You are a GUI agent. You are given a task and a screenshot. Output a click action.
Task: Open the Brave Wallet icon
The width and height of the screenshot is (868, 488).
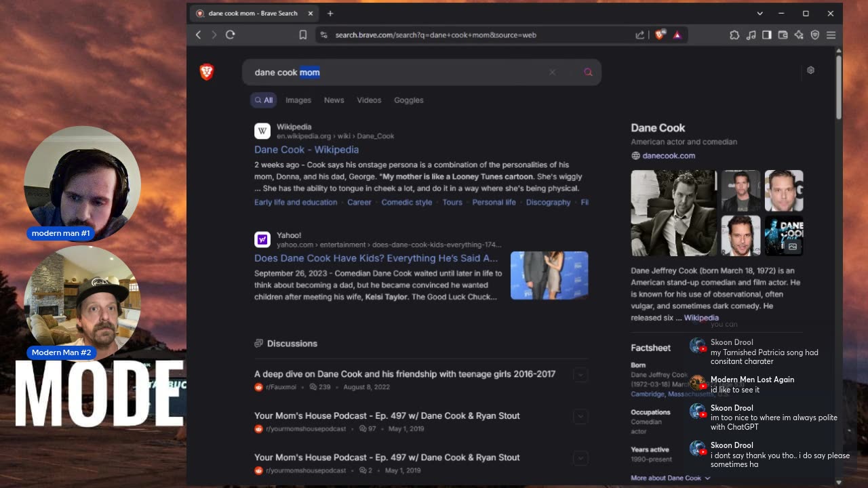[x=783, y=35]
